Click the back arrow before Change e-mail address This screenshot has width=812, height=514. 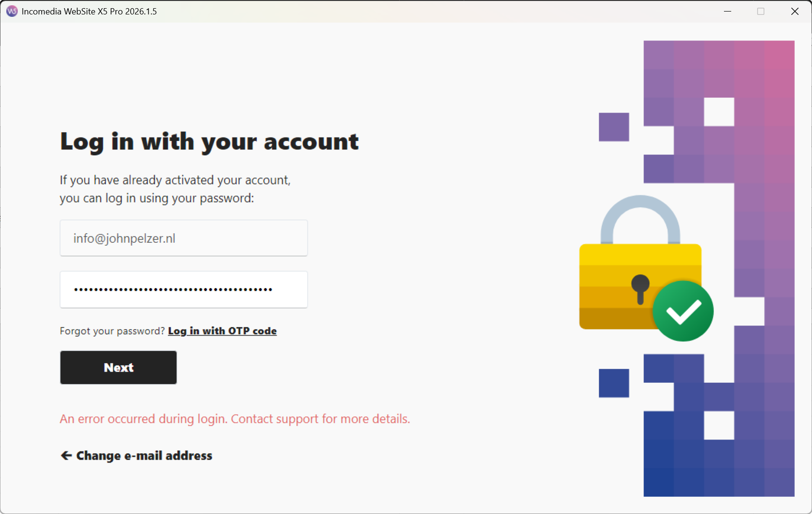click(x=66, y=455)
